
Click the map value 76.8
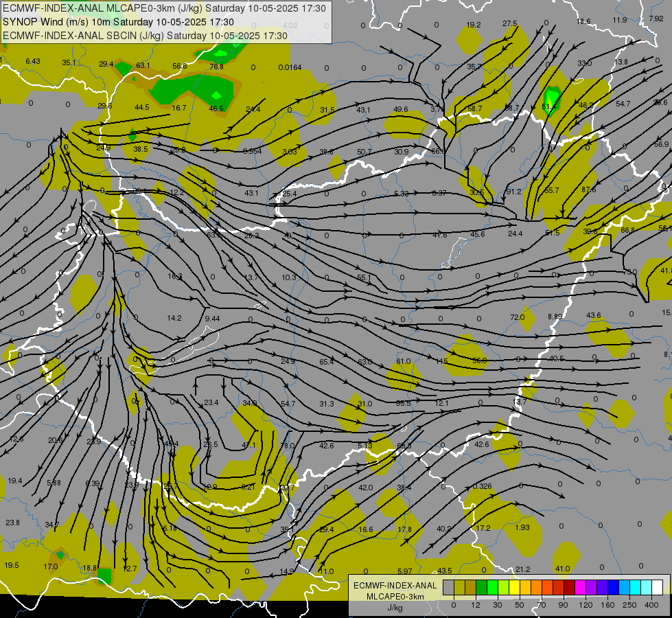(x=216, y=67)
